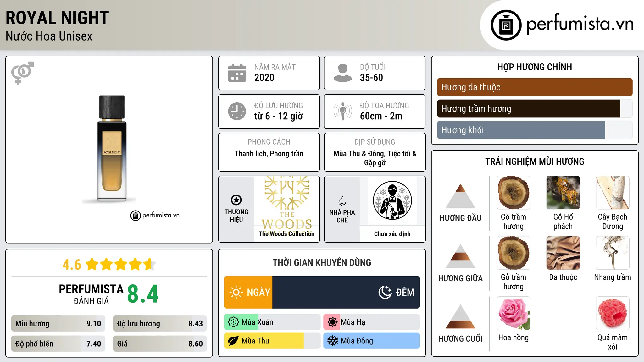The image size is (644, 362).
Task: Click the longevity value từ 6 - 12 giờ
Action: point(279,116)
